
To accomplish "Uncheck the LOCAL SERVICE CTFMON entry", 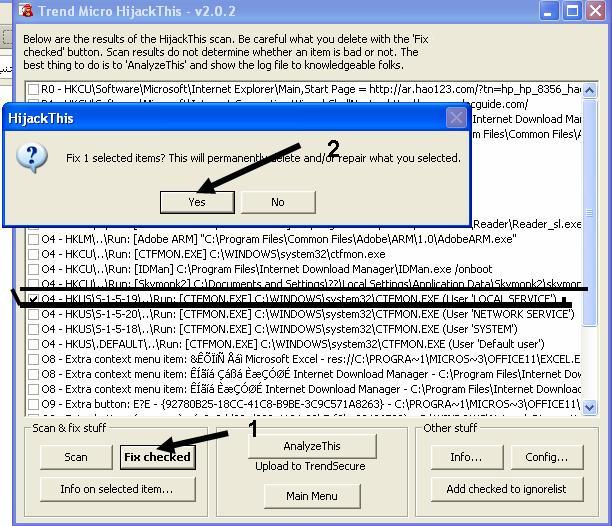I will point(34,299).
